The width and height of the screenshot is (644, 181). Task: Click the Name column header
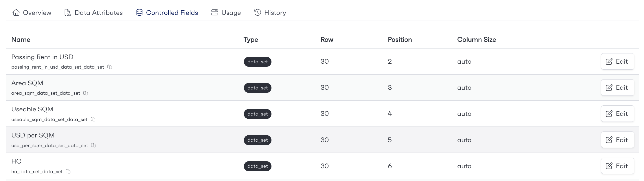pyautogui.click(x=21, y=40)
